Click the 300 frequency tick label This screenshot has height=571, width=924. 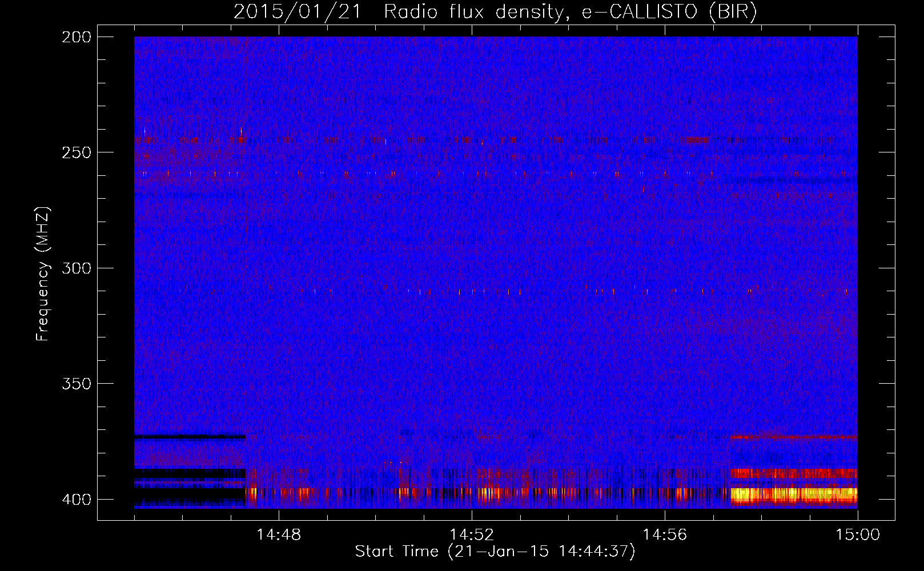(x=77, y=268)
